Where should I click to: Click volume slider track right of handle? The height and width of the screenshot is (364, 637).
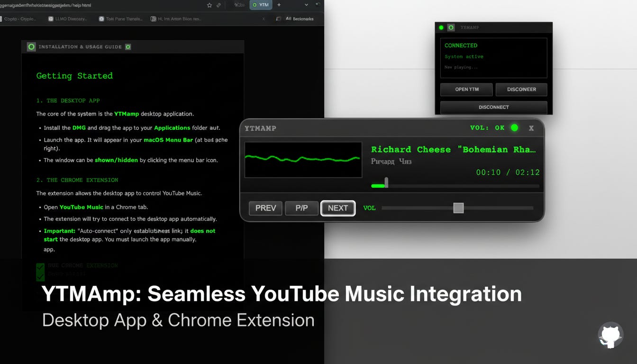499,208
